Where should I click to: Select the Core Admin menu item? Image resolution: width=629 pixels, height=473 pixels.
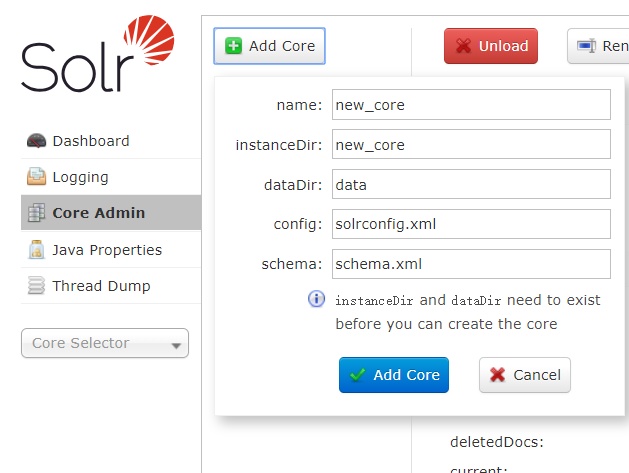(111, 213)
